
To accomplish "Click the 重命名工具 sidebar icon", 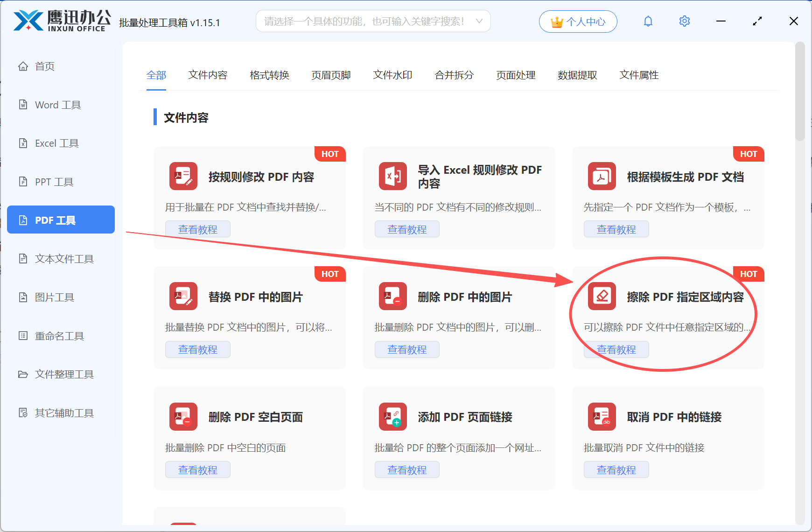I will [23, 336].
